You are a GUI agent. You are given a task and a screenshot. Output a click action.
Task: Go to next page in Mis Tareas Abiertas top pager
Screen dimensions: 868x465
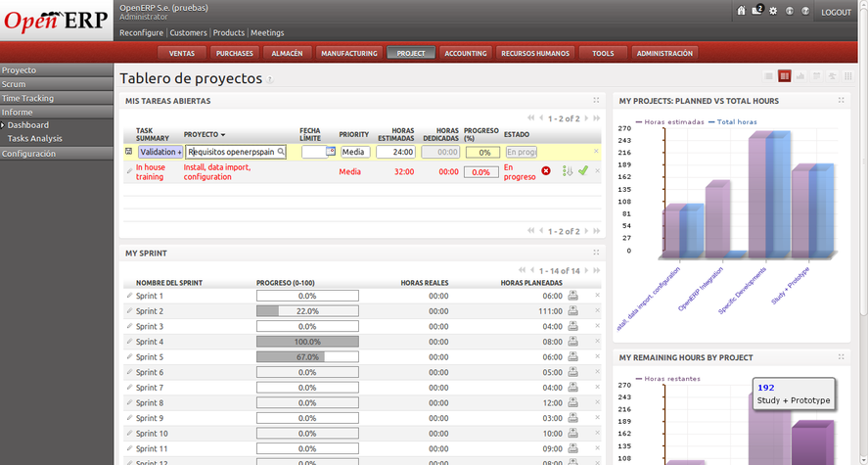(588, 118)
